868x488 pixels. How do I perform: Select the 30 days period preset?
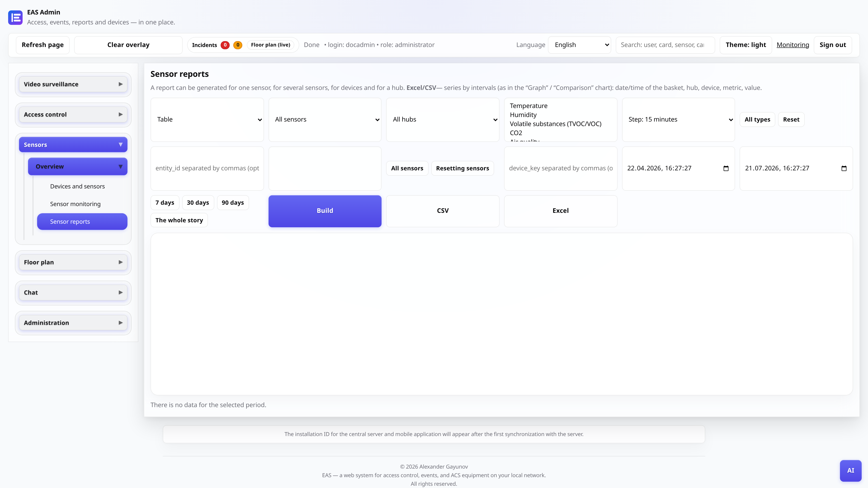[198, 202]
